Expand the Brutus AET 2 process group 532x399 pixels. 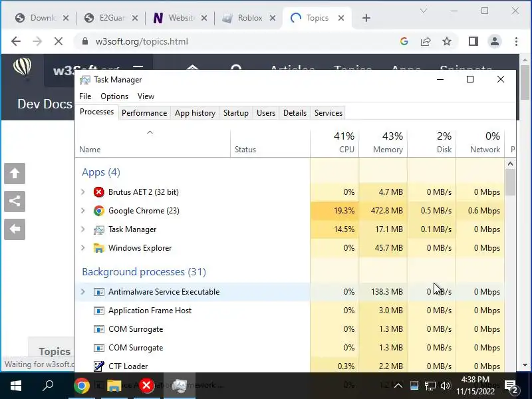(82, 192)
